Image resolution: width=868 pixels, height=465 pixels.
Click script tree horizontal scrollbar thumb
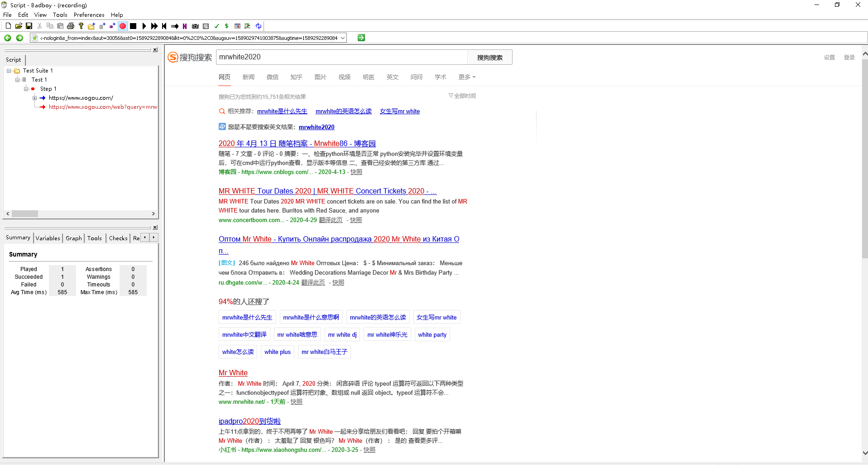pyautogui.click(x=25, y=213)
